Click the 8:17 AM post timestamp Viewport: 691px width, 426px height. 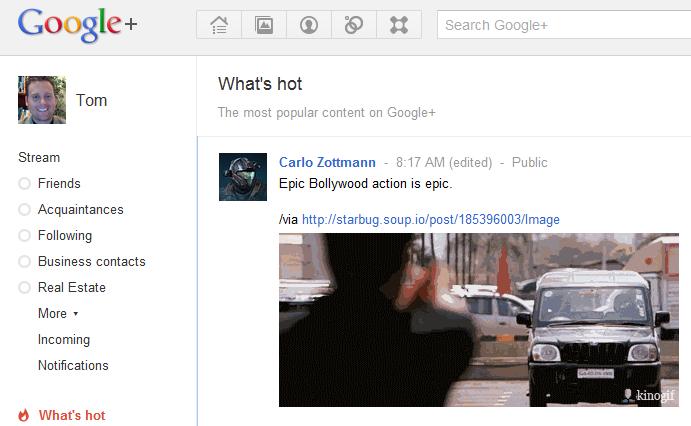[420, 162]
